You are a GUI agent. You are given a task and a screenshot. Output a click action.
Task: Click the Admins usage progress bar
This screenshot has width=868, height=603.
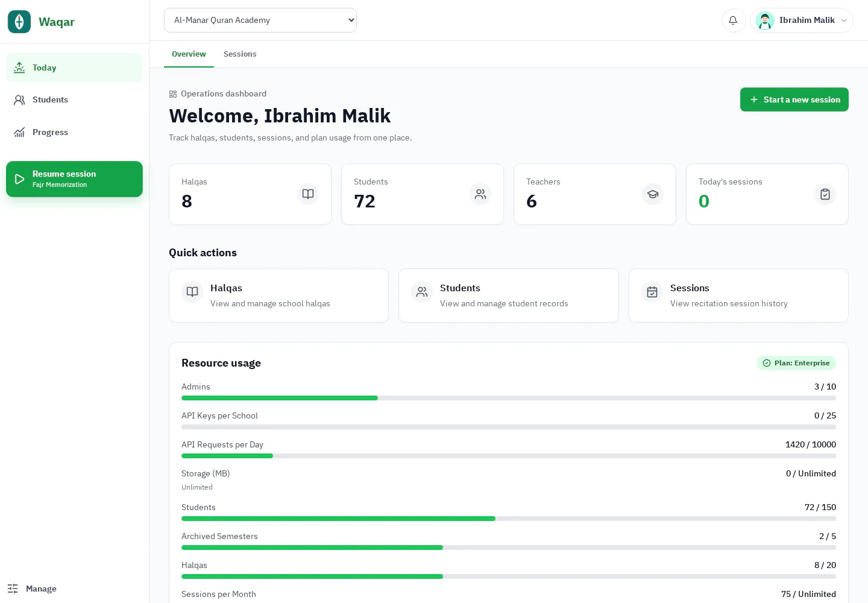509,398
